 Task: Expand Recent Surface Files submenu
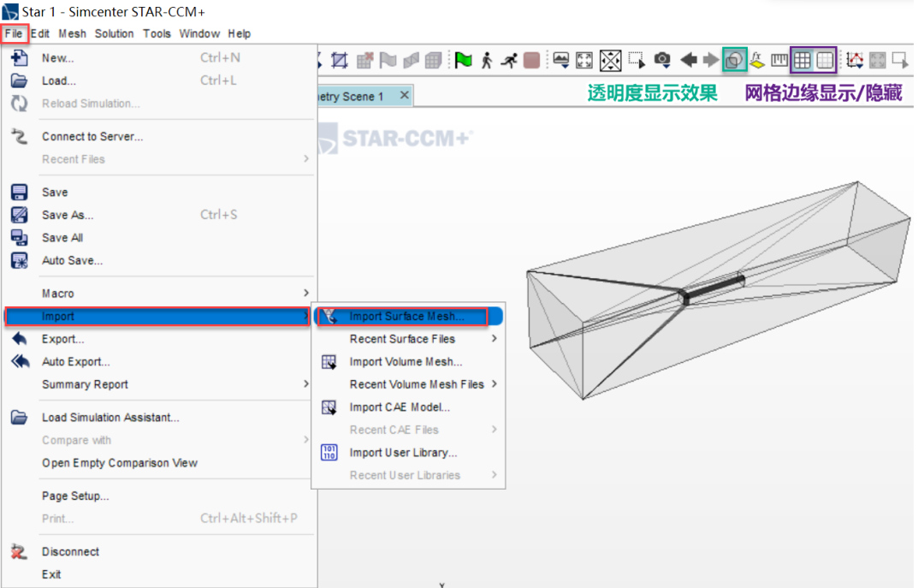pos(408,339)
